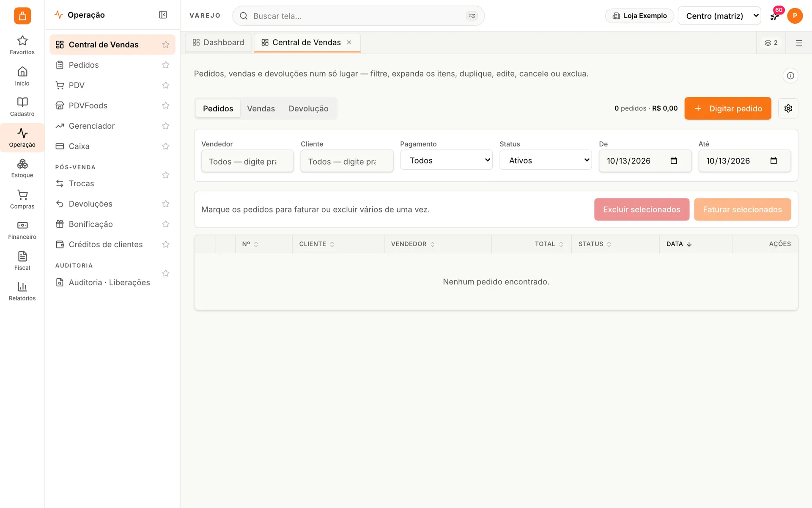Open the Financeiro module icon
Viewport: 812px width, 508px height.
click(x=22, y=230)
